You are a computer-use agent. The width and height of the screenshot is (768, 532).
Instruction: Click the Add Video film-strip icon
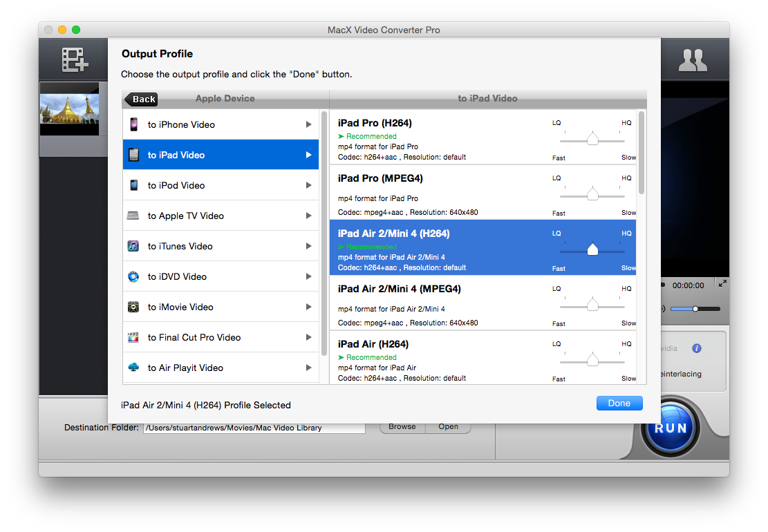[75, 59]
